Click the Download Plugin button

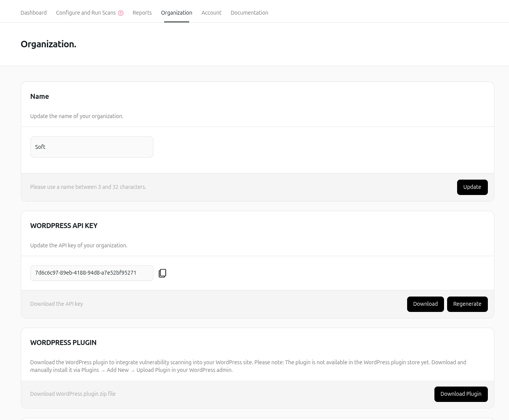point(461,394)
